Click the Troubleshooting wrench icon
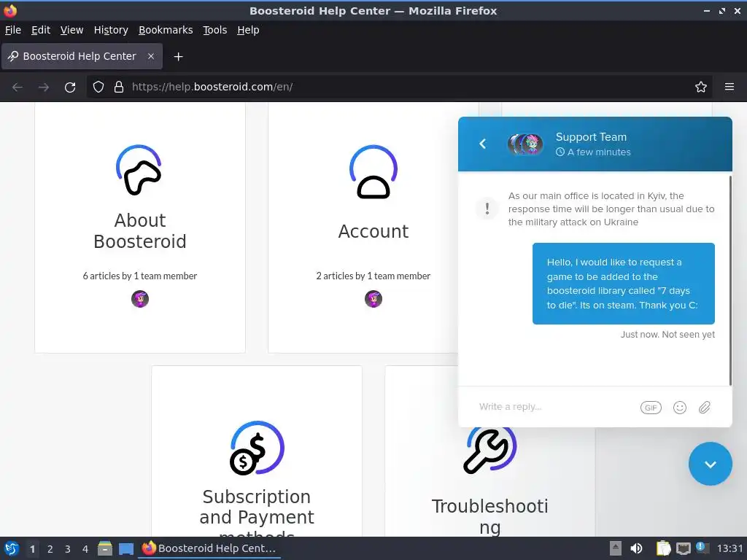Image resolution: width=747 pixels, height=560 pixels. (x=489, y=449)
